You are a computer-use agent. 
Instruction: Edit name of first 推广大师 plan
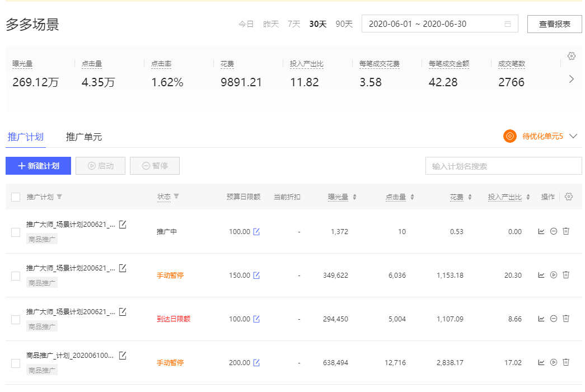pos(123,225)
